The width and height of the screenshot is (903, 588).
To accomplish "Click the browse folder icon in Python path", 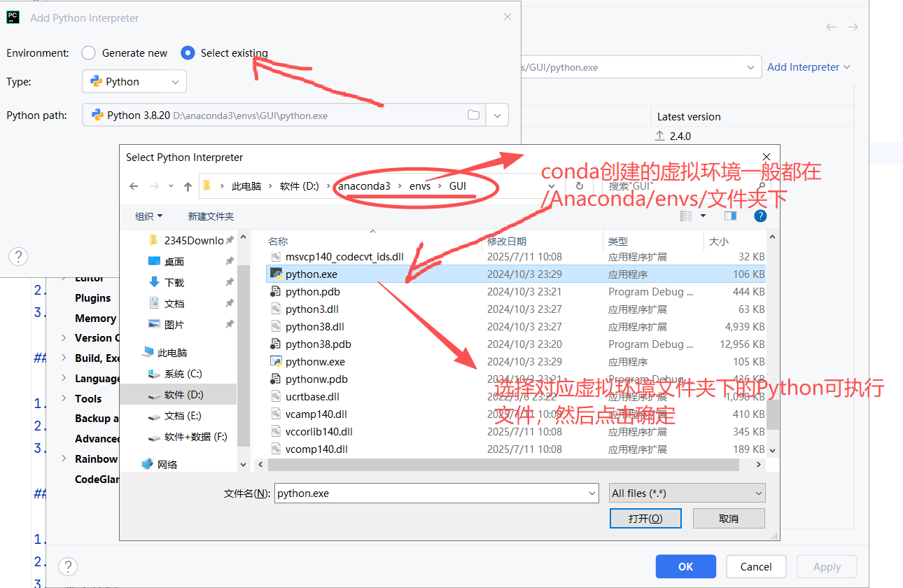I will (x=473, y=115).
